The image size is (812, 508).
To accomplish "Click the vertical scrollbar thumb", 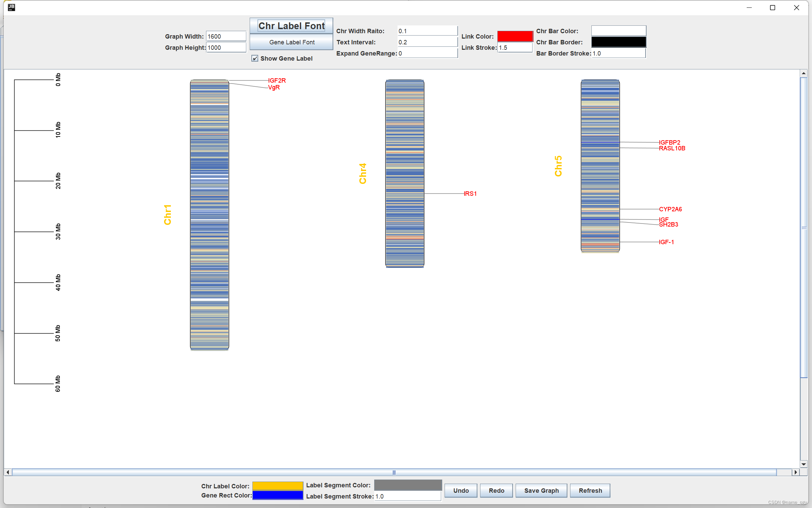I will pyautogui.click(x=804, y=228).
